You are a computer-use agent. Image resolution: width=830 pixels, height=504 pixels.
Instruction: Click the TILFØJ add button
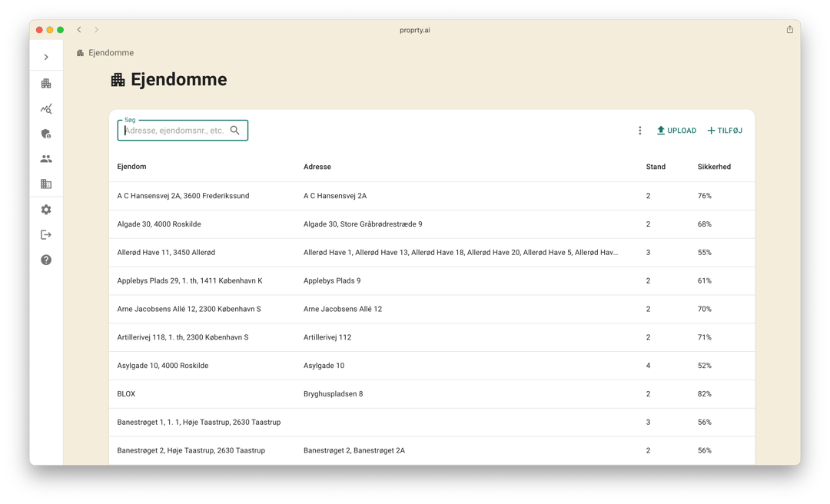click(725, 131)
